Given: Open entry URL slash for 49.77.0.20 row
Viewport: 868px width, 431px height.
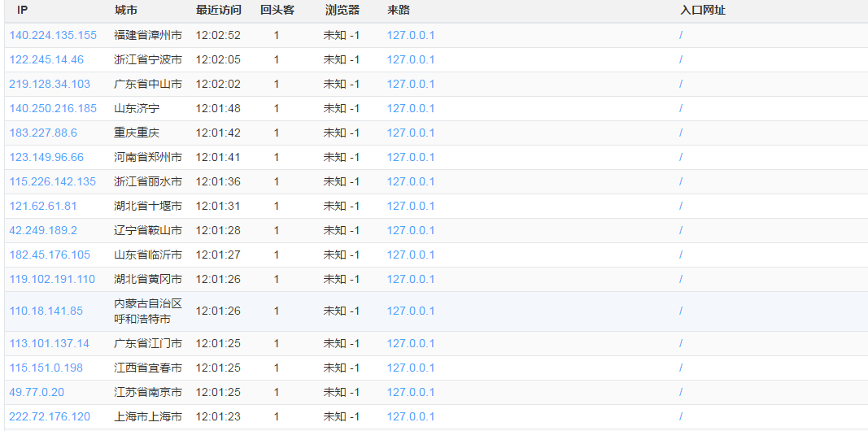Looking at the screenshot, I should pyautogui.click(x=681, y=392).
